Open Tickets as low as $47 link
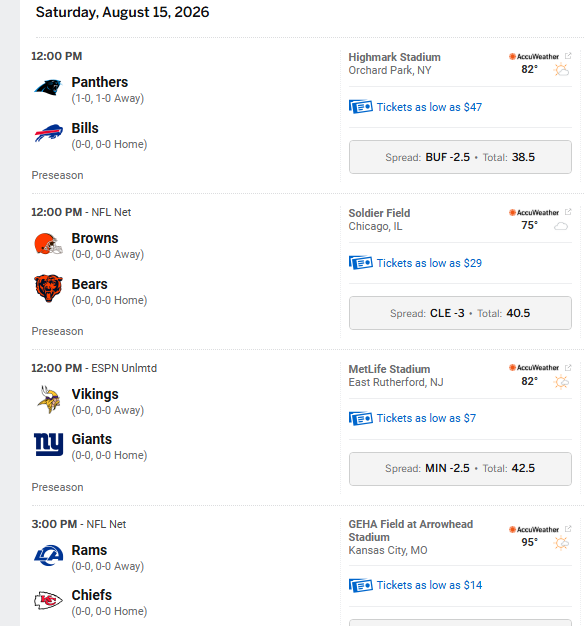The height and width of the screenshot is (626, 585). point(429,107)
